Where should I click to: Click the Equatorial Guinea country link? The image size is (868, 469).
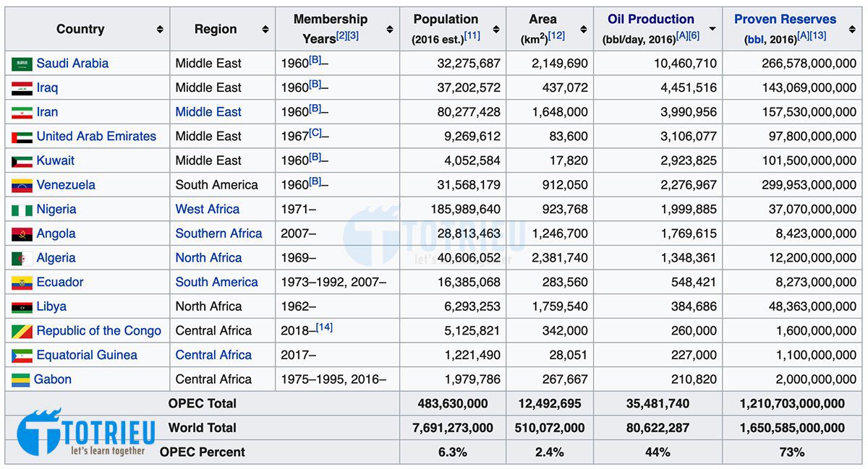pos(87,356)
